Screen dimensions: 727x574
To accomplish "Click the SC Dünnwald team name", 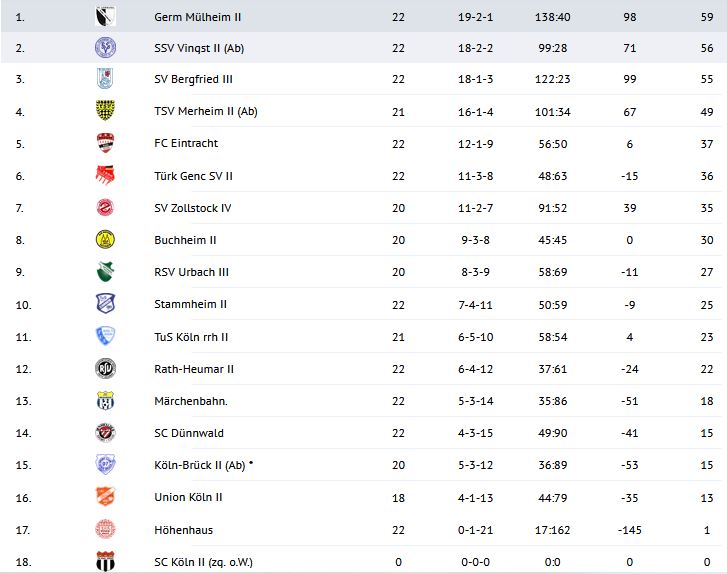I will pos(189,433).
